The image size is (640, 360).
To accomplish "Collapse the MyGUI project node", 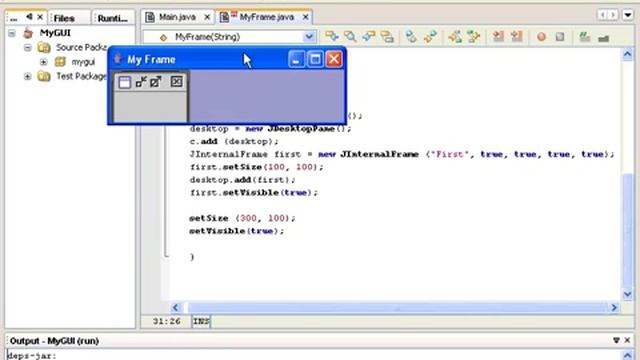I will point(12,33).
